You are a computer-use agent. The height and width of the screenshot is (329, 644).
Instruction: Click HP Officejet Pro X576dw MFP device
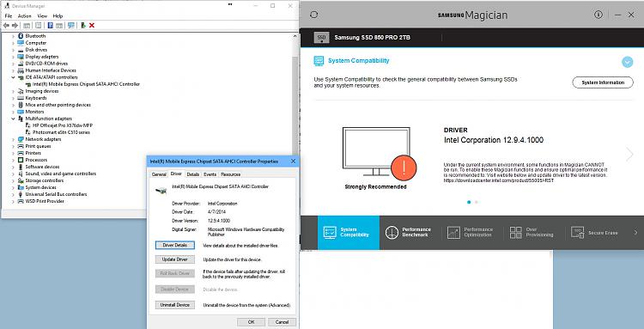pos(62,125)
